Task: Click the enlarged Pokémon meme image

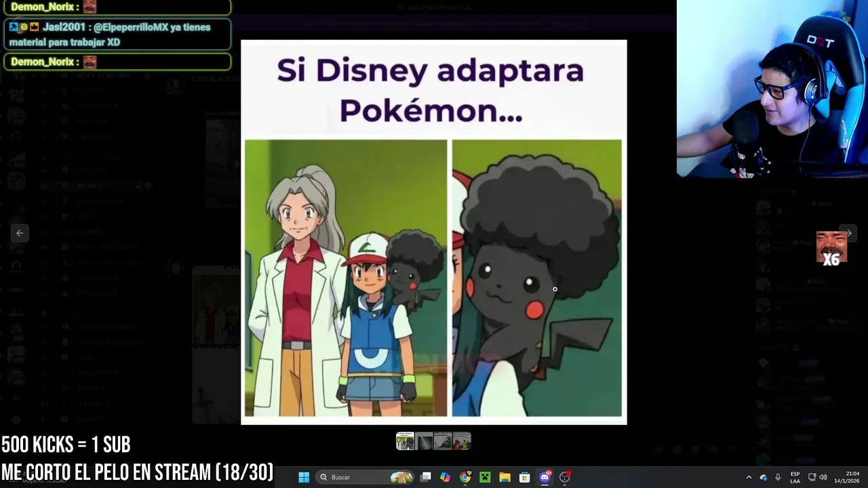Action: (434, 232)
